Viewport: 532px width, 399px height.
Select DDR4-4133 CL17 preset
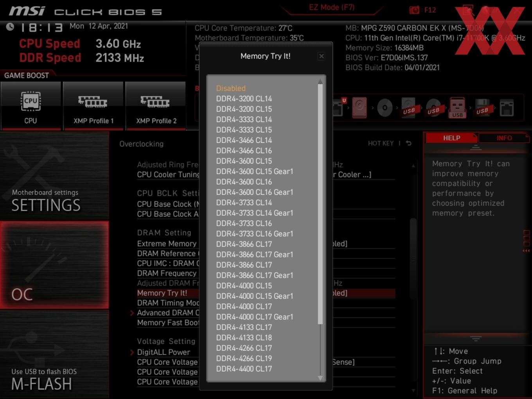point(244,327)
